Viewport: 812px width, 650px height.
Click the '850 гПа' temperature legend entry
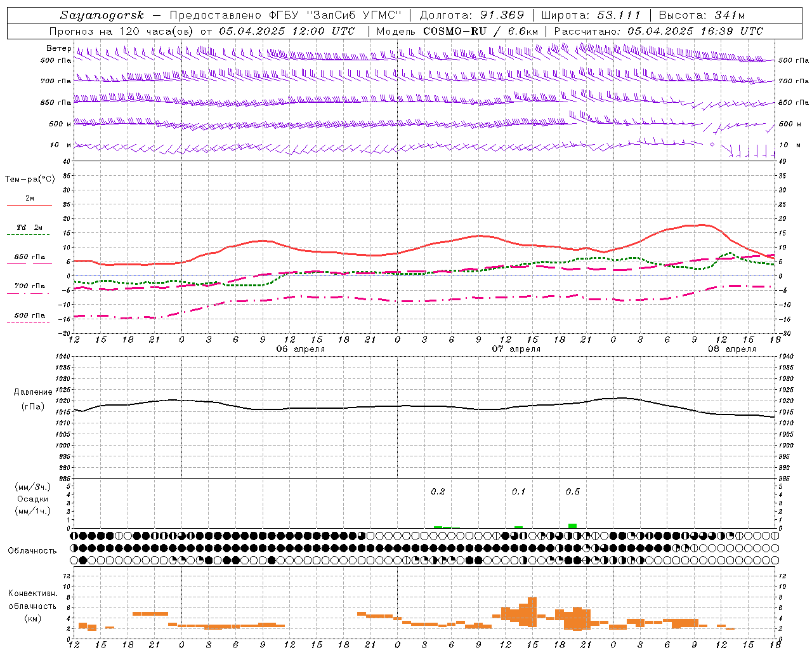point(29,257)
